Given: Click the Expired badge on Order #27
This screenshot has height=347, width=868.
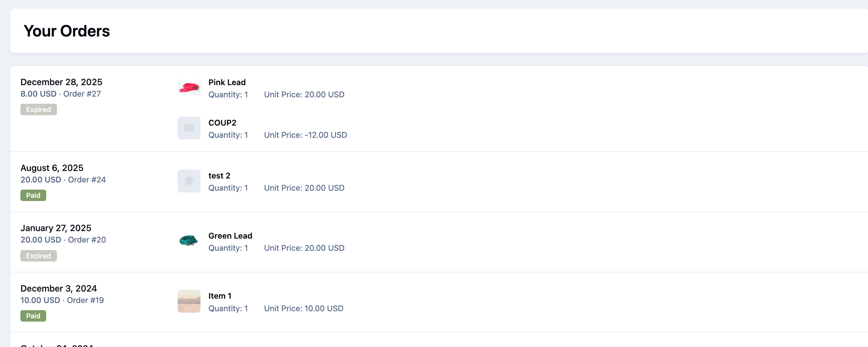Looking at the screenshot, I should pyautogui.click(x=39, y=109).
